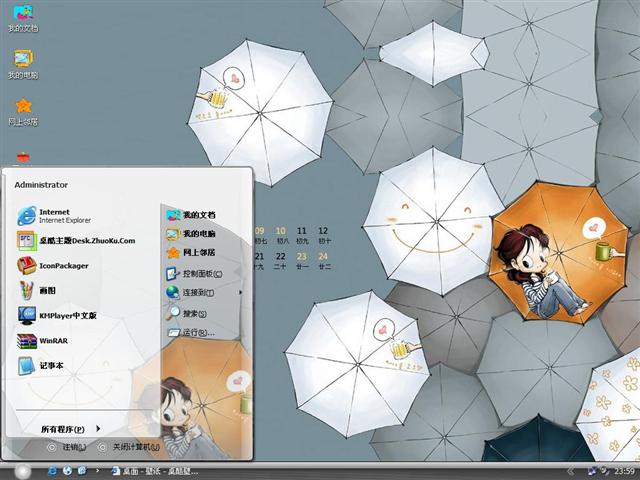Open 记事本 (Notepad) in the start menu

pos(51,366)
